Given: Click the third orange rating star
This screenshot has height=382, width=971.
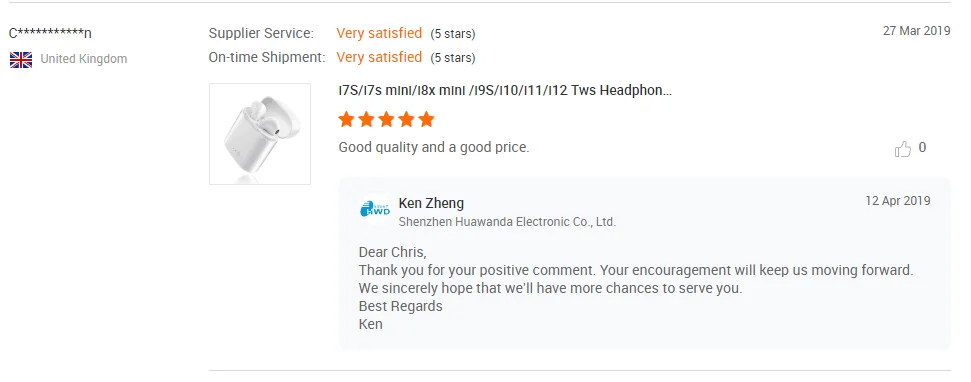Looking at the screenshot, I should tap(386, 119).
